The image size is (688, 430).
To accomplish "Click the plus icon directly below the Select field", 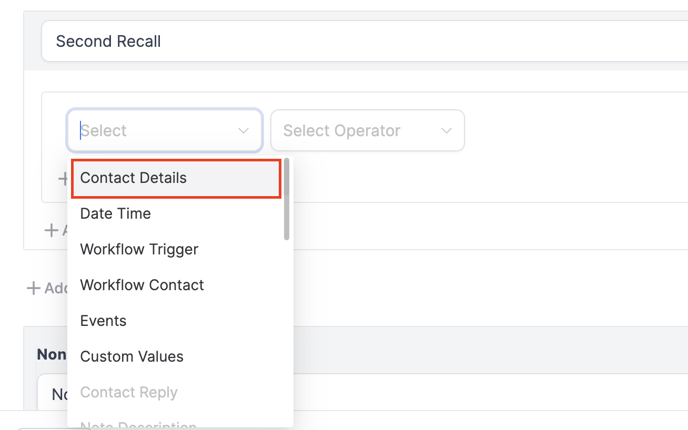I will (62, 179).
